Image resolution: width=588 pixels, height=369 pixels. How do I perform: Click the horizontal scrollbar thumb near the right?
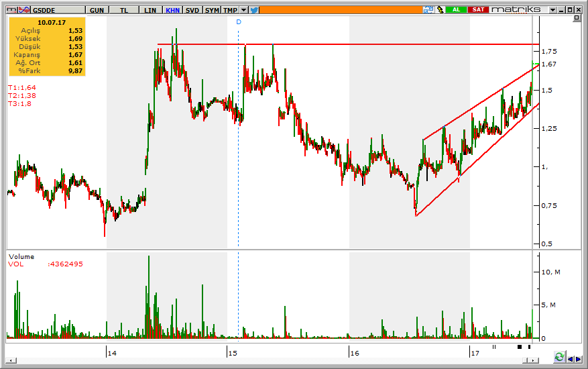pyautogui.click(x=526, y=360)
